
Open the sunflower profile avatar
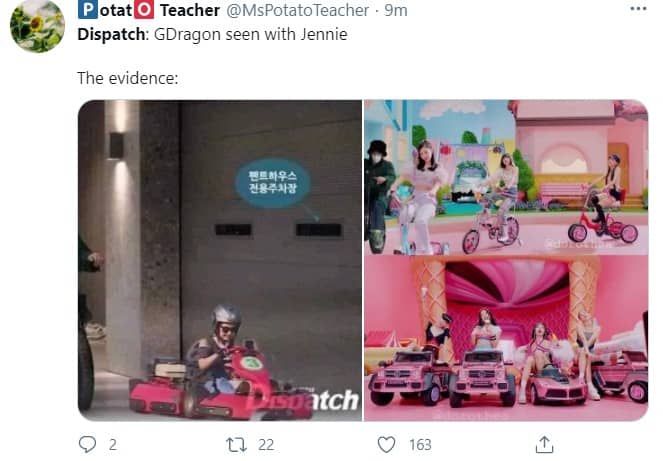[37, 26]
